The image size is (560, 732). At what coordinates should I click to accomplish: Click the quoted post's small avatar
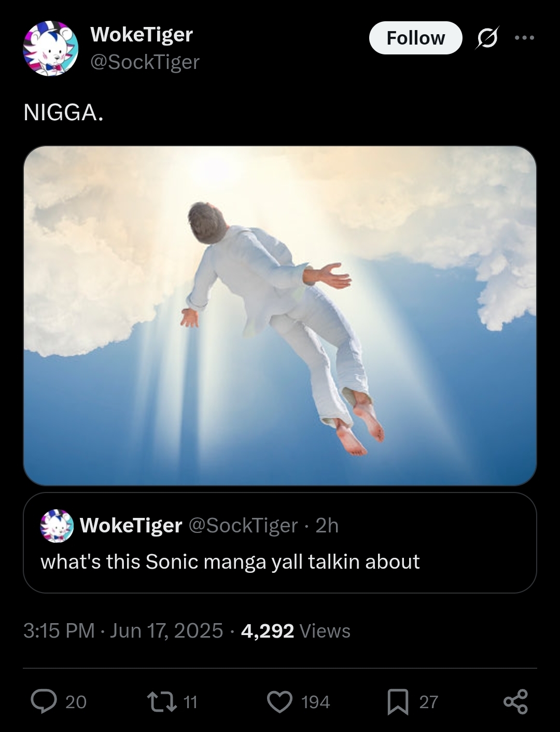pos(57,526)
